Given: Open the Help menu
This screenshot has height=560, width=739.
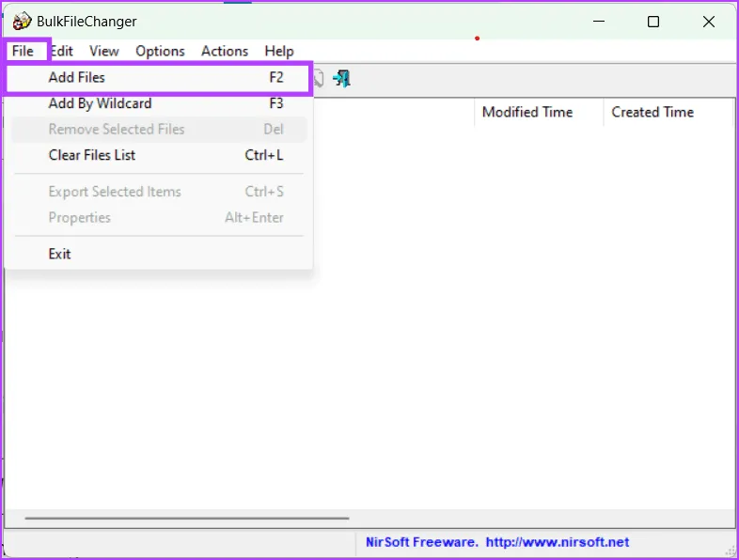Looking at the screenshot, I should point(279,51).
